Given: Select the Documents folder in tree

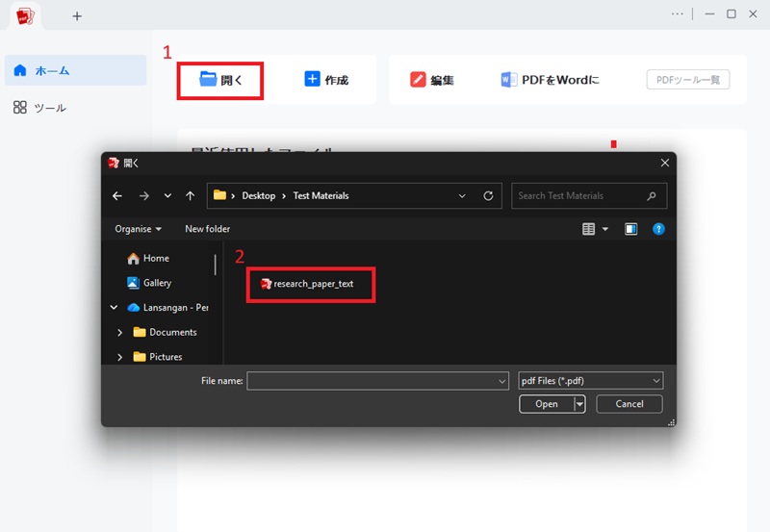Looking at the screenshot, I should pyautogui.click(x=165, y=332).
